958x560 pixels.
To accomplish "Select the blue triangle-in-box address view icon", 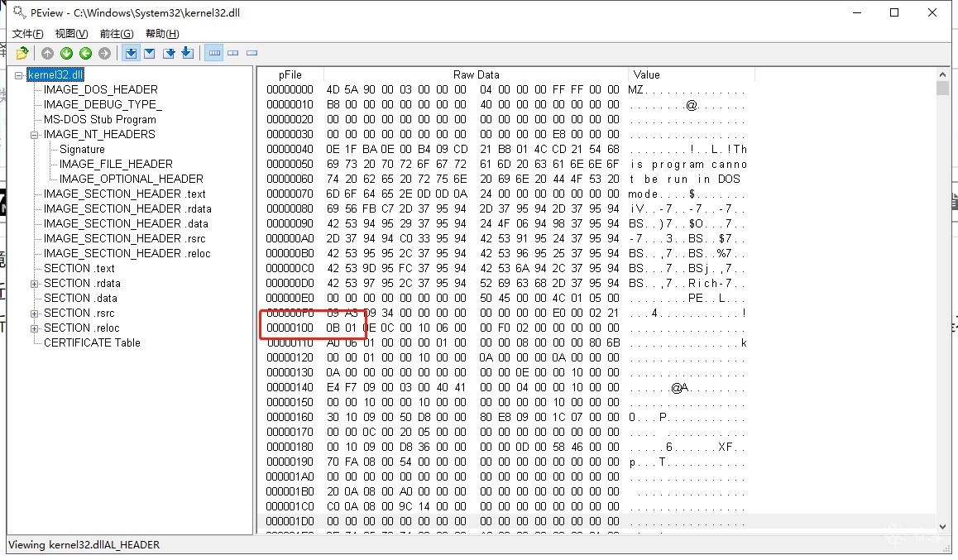I will coord(150,53).
